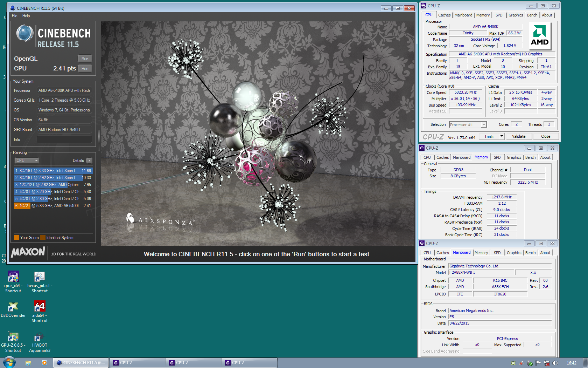Image resolution: width=588 pixels, height=368 pixels.
Task: Open Windows Explorer from the taskbar
Action: point(28,363)
